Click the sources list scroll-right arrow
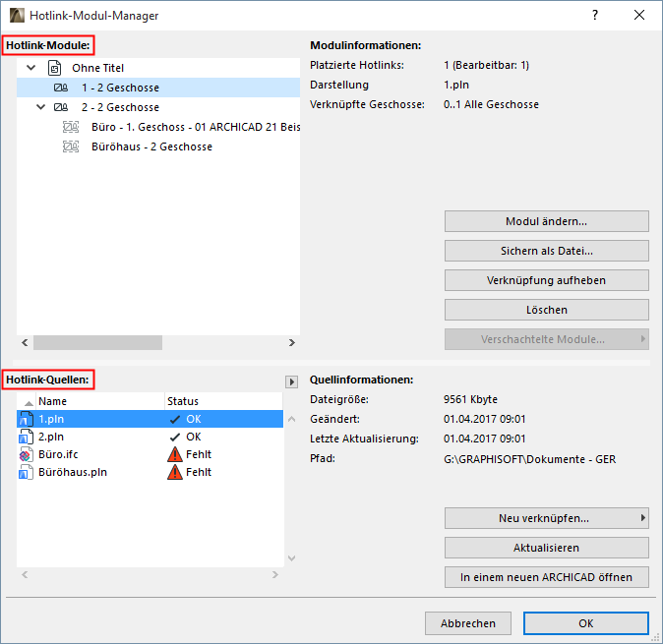The width and height of the screenshot is (663, 644). [275, 574]
